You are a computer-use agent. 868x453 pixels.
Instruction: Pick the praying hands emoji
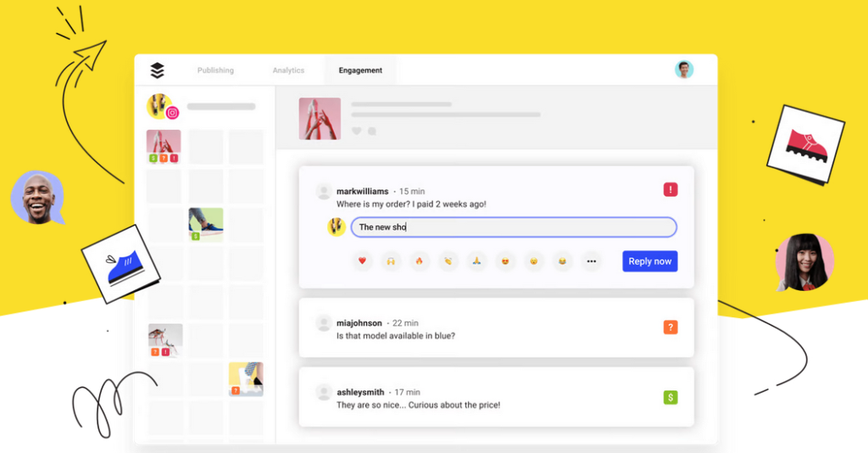coord(476,261)
